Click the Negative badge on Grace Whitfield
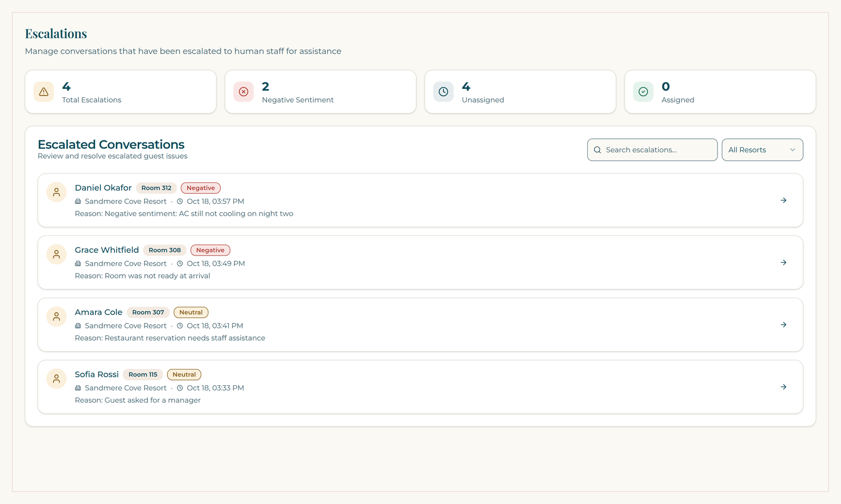This screenshot has width=841, height=504. click(210, 250)
